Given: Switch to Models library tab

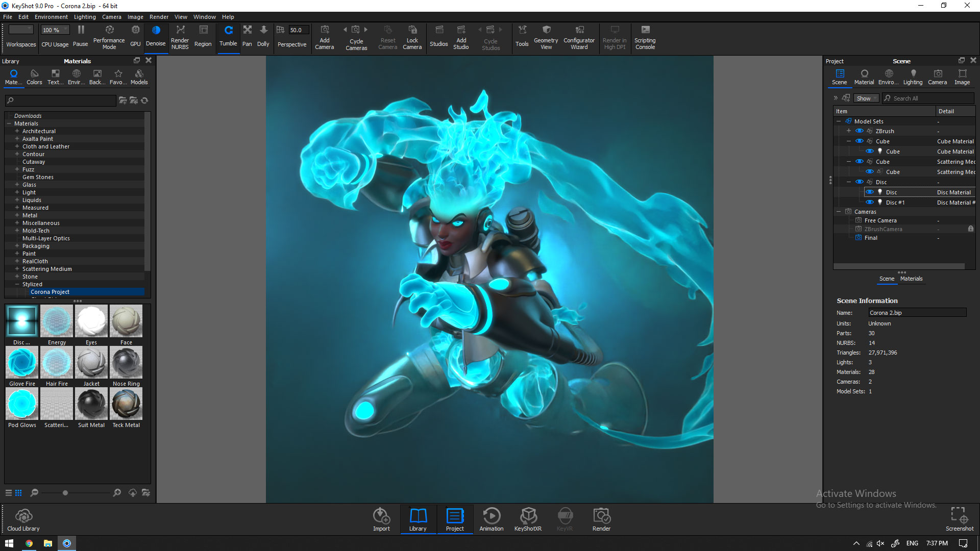Looking at the screenshot, I should [x=139, y=77].
